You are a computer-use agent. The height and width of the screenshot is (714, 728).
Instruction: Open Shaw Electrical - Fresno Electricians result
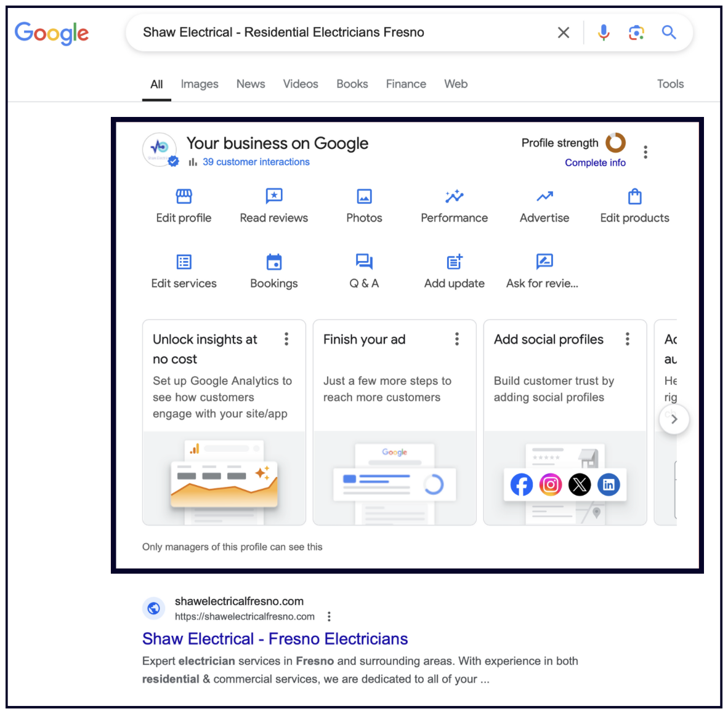[275, 639]
